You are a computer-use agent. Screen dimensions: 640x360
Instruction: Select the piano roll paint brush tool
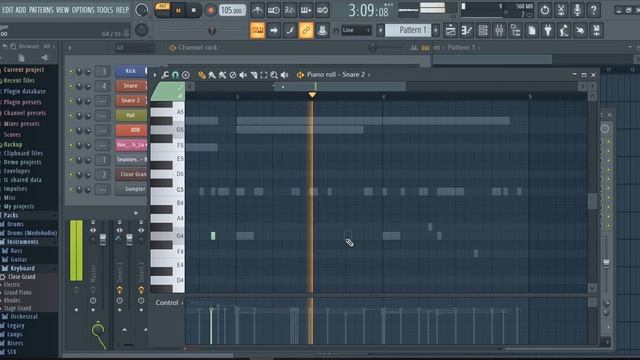pos(212,75)
